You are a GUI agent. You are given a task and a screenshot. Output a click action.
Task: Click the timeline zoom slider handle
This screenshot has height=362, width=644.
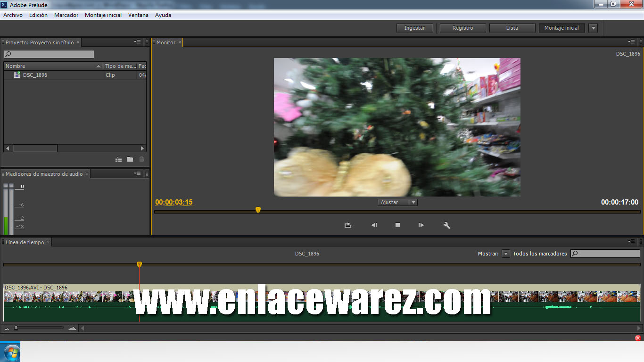click(16, 328)
